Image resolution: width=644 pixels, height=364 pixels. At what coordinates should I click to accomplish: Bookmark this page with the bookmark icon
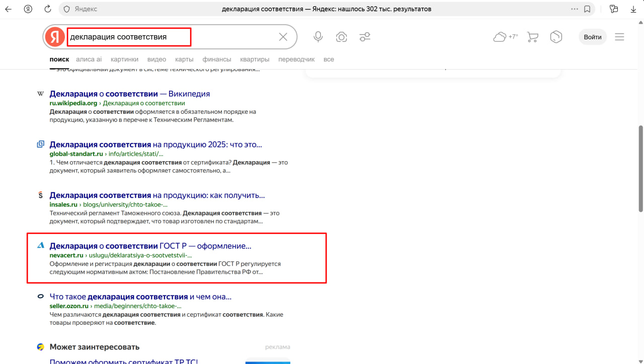tap(587, 9)
